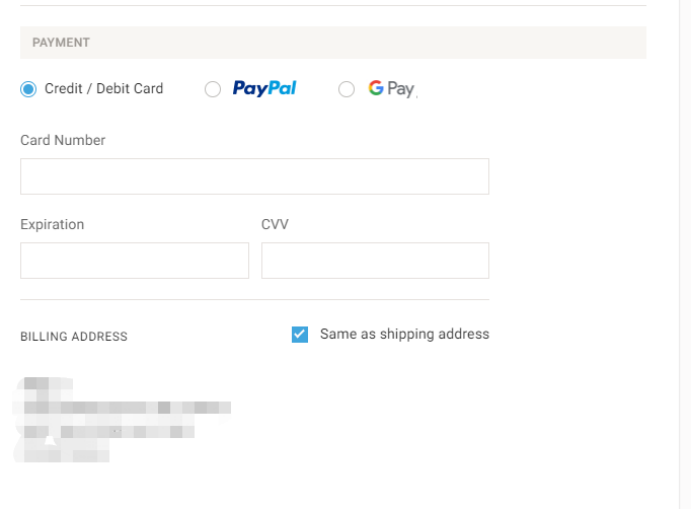Click the Same as shipping address label
This screenshot has width=692, height=509.
tap(405, 334)
